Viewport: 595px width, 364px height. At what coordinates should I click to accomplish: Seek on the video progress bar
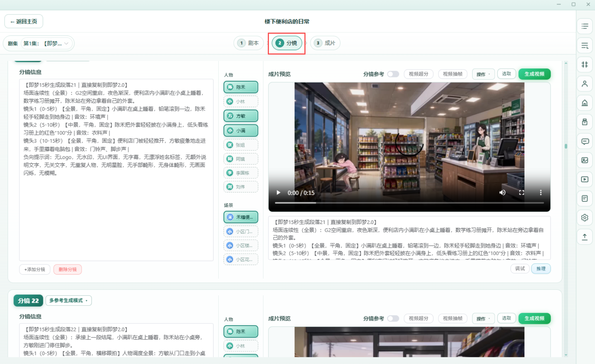point(409,203)
